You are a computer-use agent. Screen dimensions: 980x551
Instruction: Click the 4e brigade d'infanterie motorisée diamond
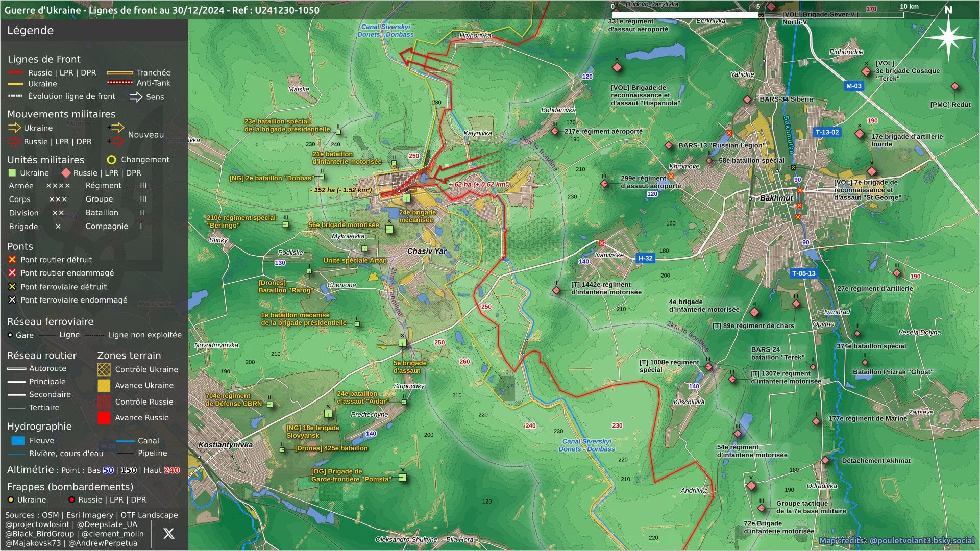tap(754, 312)
